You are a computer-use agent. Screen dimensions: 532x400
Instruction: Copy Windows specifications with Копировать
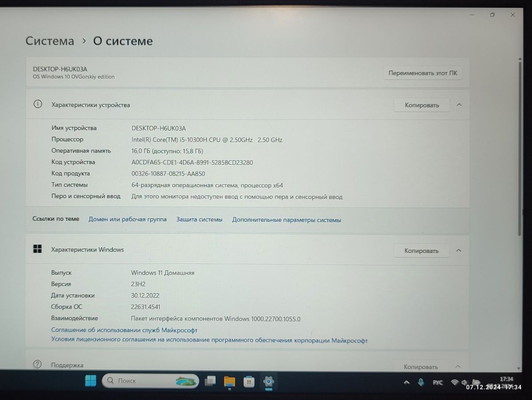click(421, 251)
